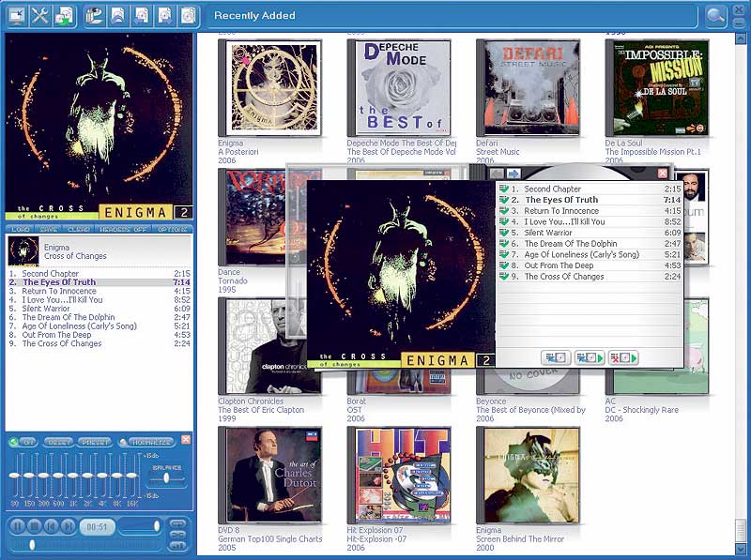The width and height of the screenshot is (751, 560).
Task: Open the Charles Dutoit DVD 8 cover
Action: (270, 476)
